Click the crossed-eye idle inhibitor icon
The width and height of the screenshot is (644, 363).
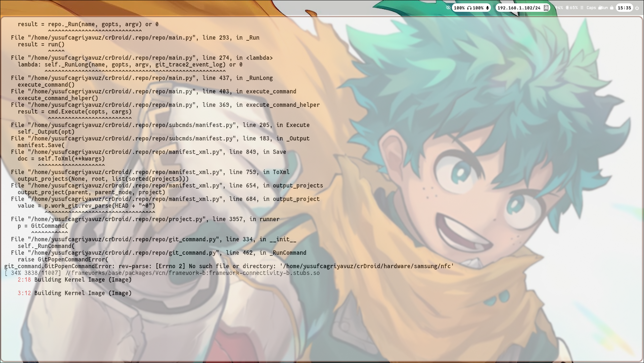[448, 8]
